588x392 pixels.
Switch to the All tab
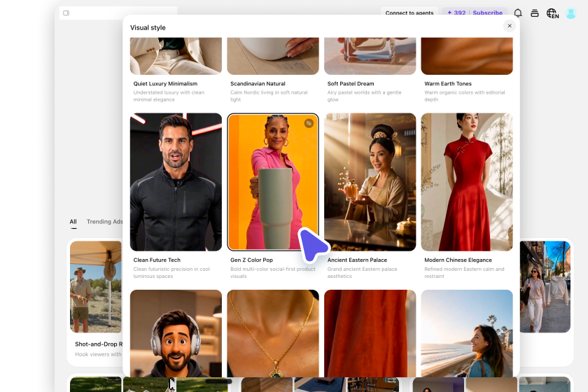pyautogui.click(x=73, y=222)
